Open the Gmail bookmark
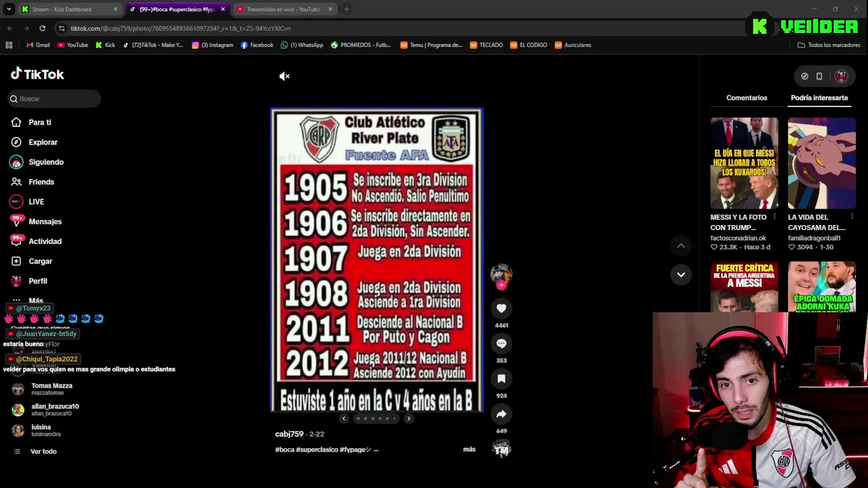Image resolution: width=868 pixels, height=488 pixels. point(38,45)
